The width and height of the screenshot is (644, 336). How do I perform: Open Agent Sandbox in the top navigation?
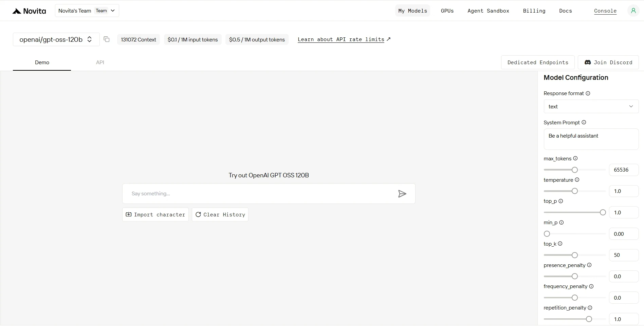(488, 11)
